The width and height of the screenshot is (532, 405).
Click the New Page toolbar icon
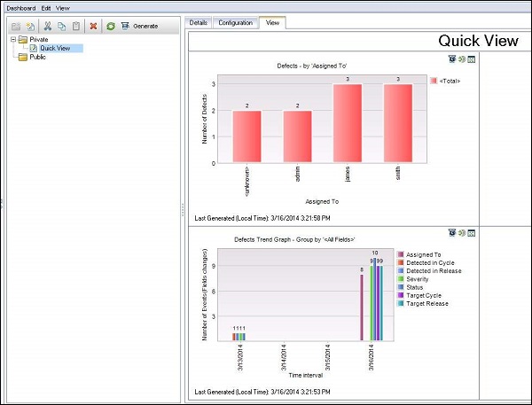[x=31, y=27]
